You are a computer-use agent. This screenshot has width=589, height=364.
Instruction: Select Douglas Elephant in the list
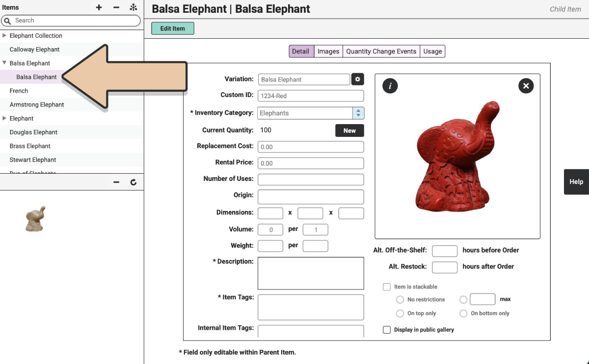(72, 132)
